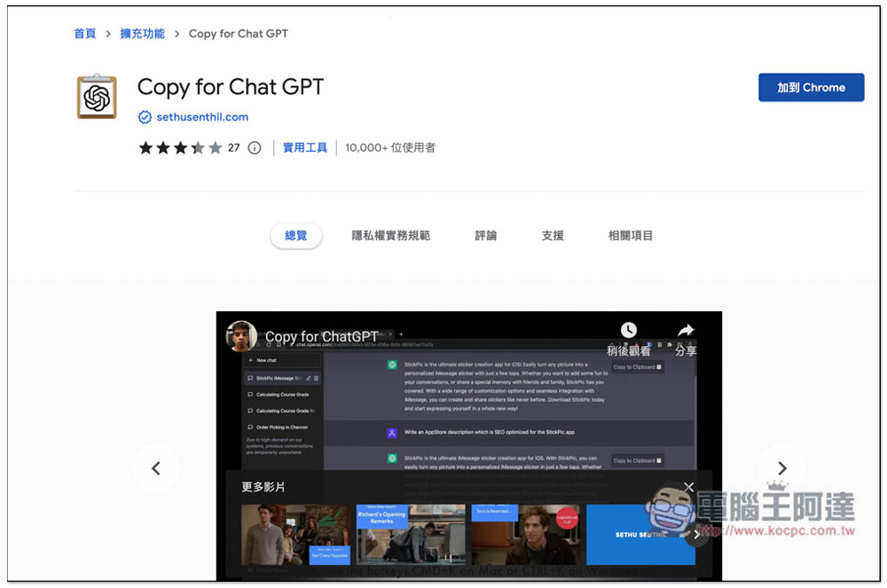Screen dimensions: 887x588
Task: Play the Tech Is Reserved suggested video
Action: 525,534
